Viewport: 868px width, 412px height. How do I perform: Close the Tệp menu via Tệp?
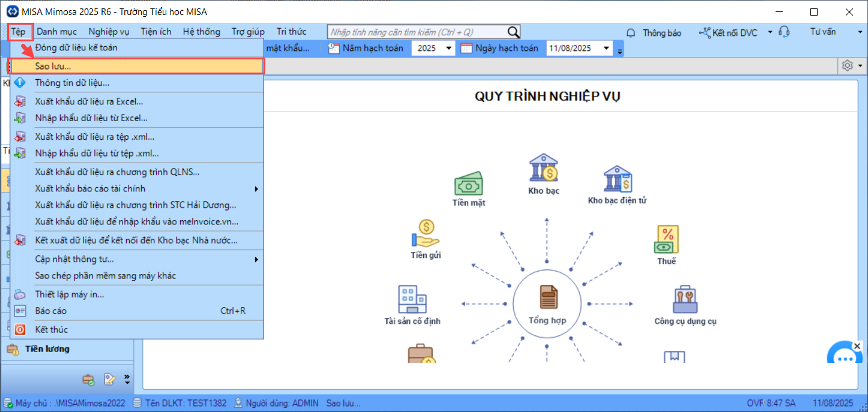[x=20, y=32]
